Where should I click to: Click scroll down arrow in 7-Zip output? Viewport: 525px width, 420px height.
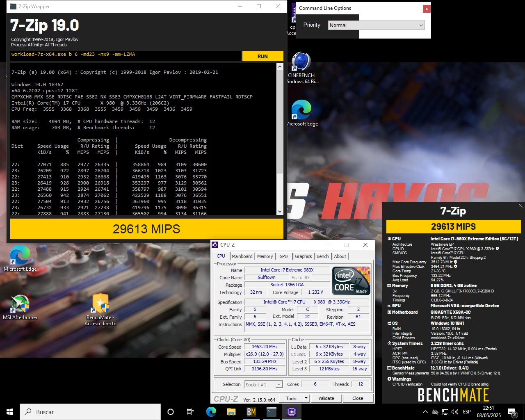[280, 212]
